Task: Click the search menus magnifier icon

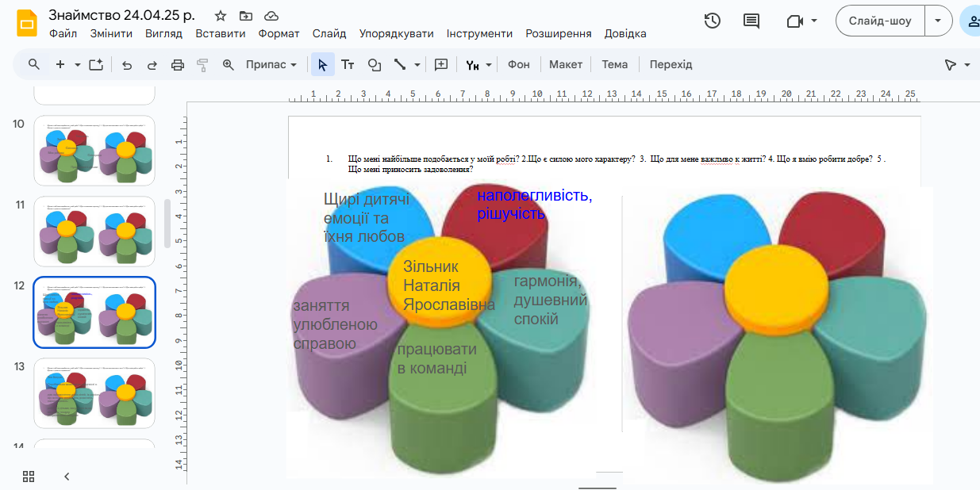Action: coord(33,65)
